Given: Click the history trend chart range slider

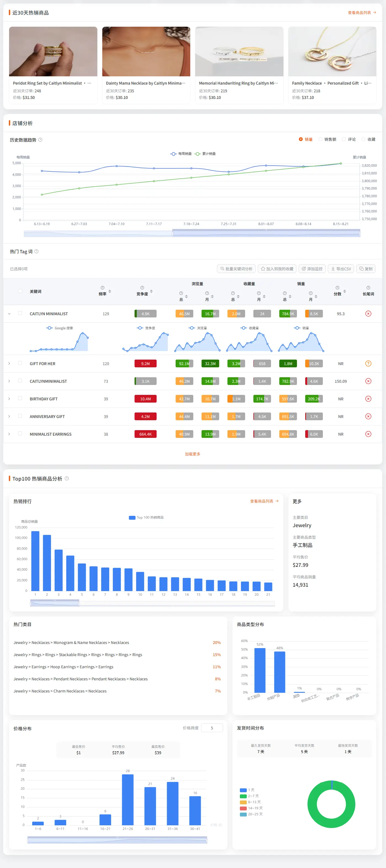Looking at the screenshot, I should (192, 233).
